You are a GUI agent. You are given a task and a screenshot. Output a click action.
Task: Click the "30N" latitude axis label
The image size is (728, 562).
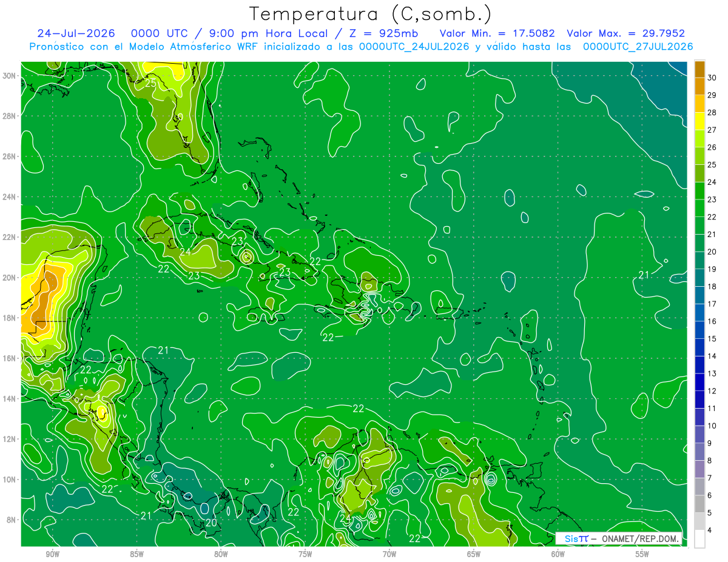(x=10, y=76)
